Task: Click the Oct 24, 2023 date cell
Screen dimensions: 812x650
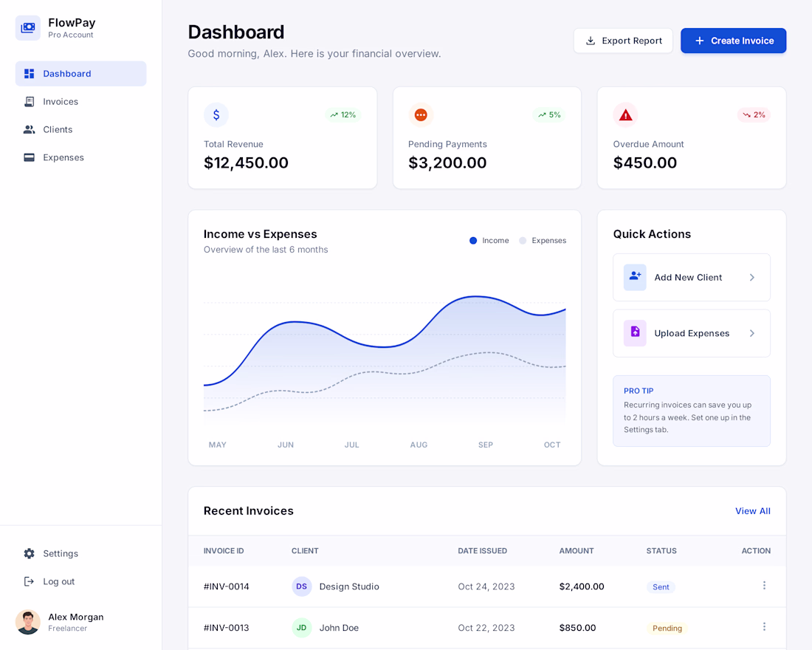Action: [x=486, y=586]
